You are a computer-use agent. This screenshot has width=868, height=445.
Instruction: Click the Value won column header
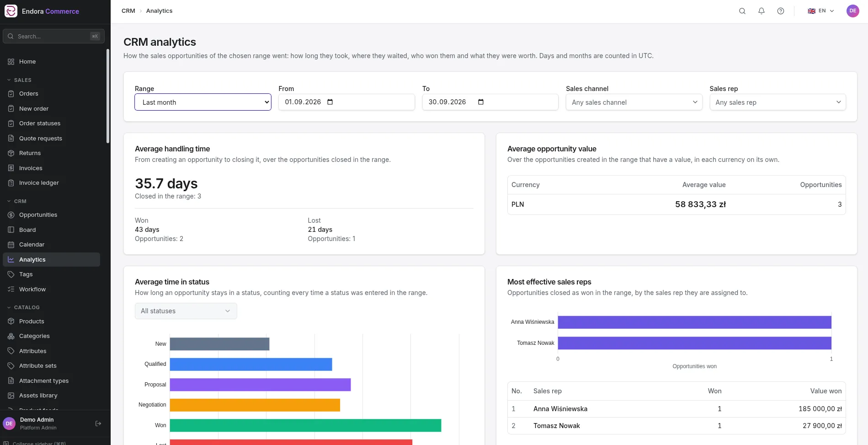tap(826, 391)
